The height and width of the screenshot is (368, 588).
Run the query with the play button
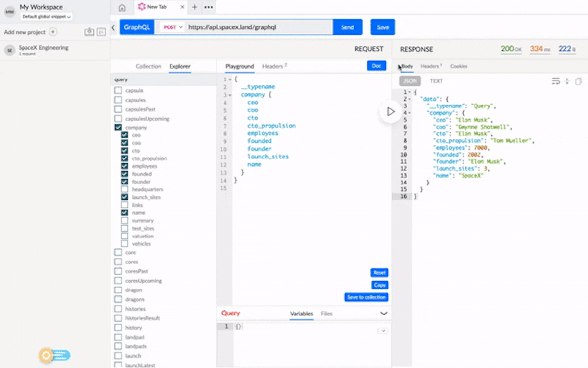pos(391,112)
